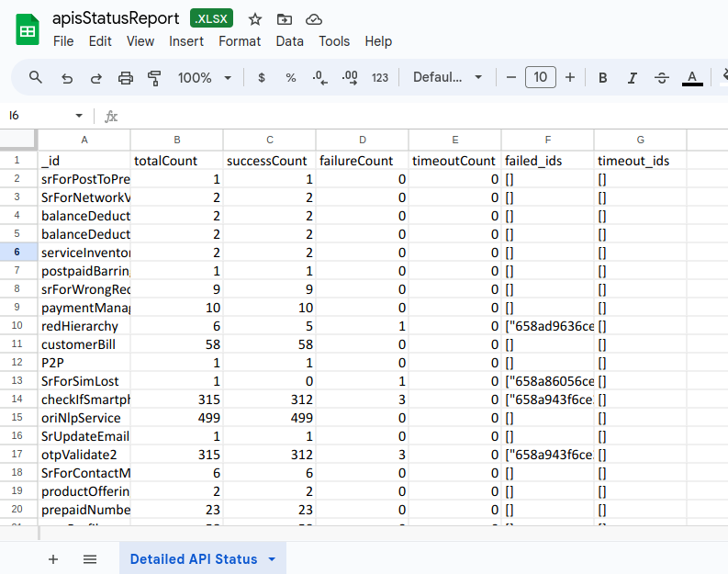The width and height of the screenshot is (728, 574).
Task: Click the search menus magnifier icon
Action: click(x=36, y=77)
